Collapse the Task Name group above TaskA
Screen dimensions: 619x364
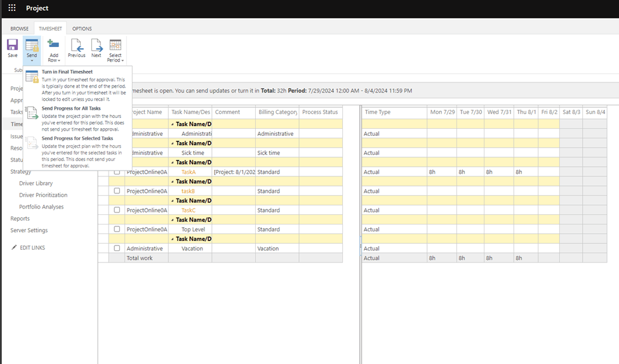(x=173, y=162)
